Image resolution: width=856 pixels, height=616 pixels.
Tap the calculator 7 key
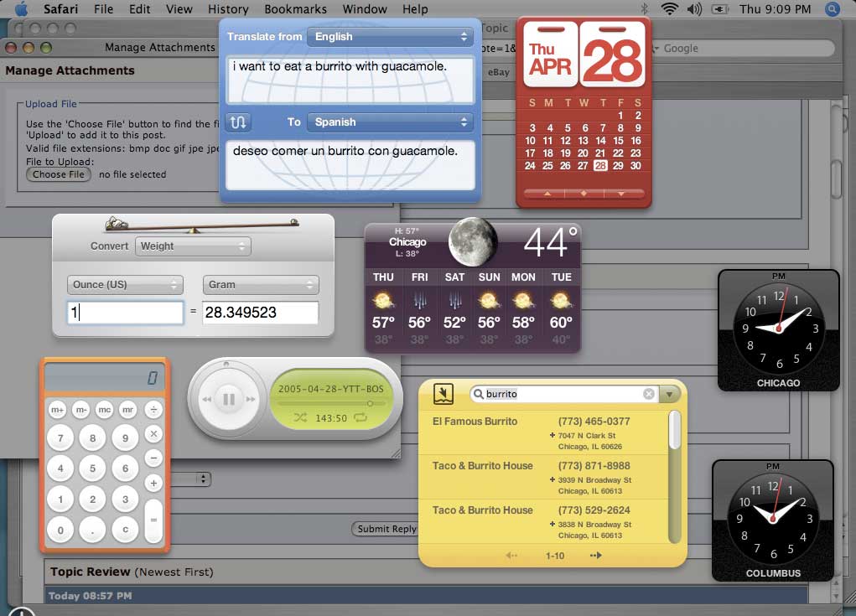(x=60, y=437)
